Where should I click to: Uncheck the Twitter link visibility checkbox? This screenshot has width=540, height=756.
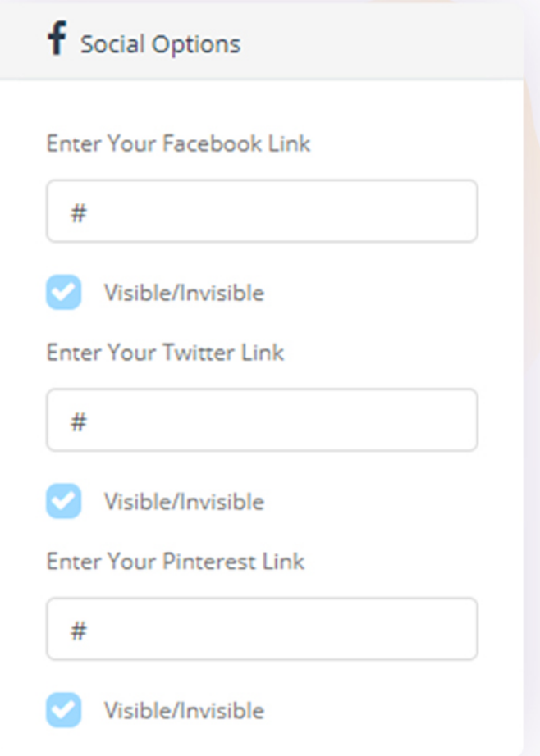(x=64, y=501)
